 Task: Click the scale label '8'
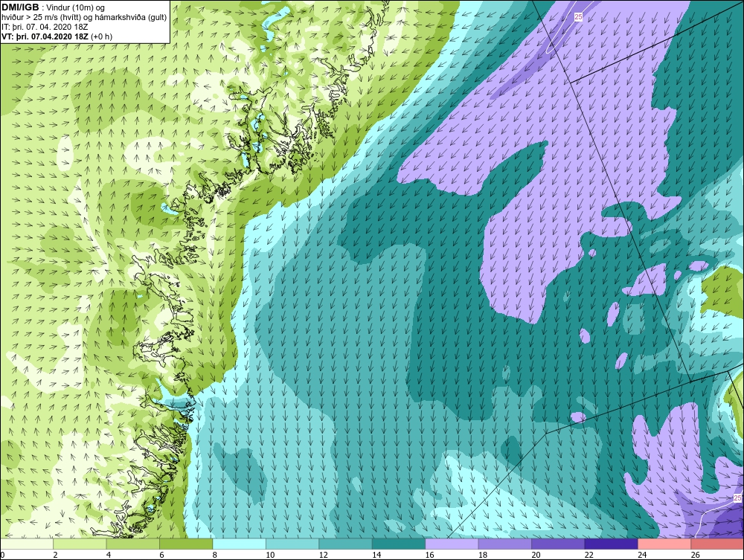(x=215, y=555)
